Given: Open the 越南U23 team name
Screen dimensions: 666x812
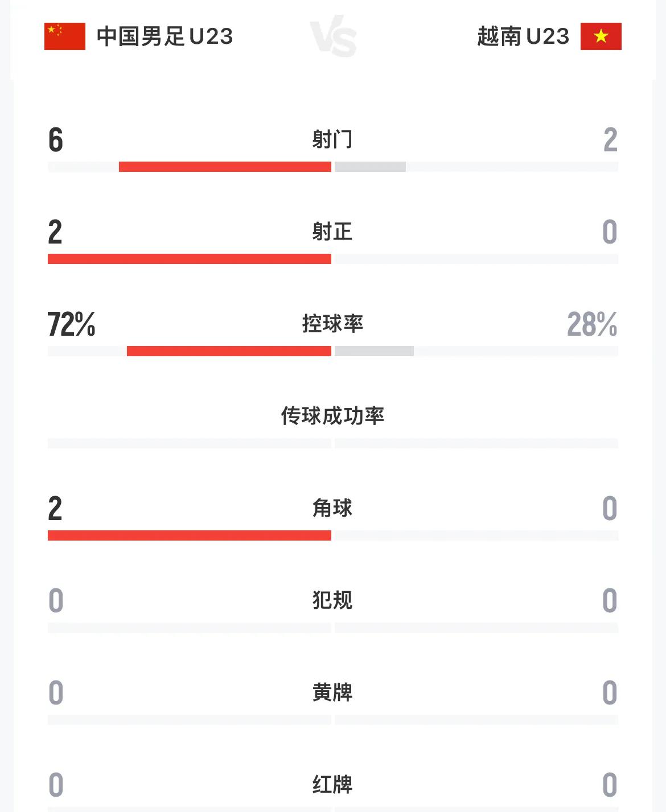Looking at the screenshot, I should click(523, 36).
